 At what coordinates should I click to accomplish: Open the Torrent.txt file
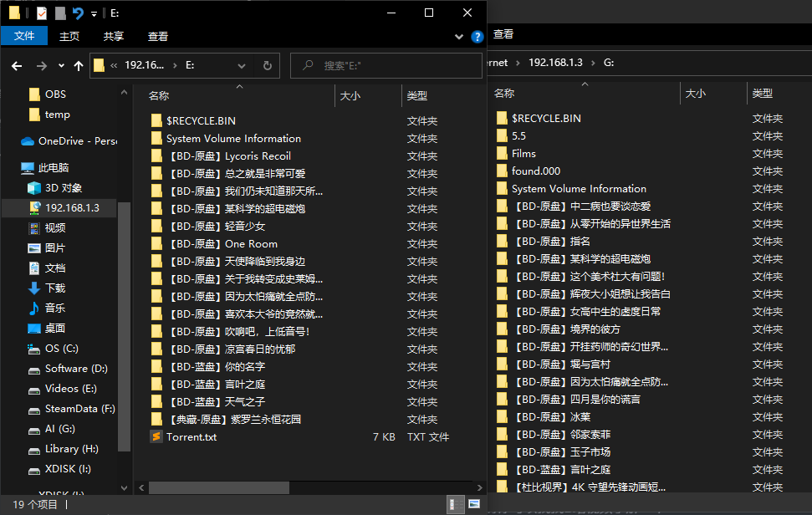192,436
